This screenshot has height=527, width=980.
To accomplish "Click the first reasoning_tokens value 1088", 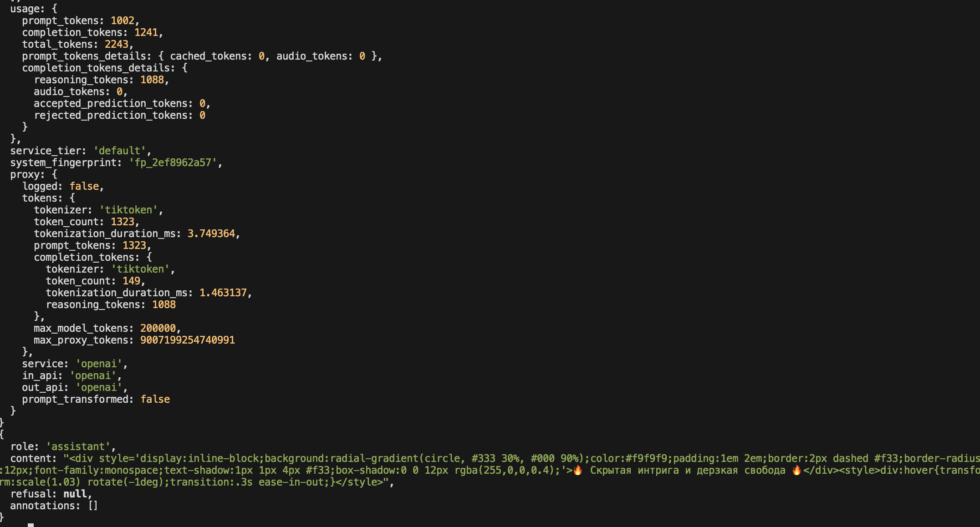I will tap(152, 80).
